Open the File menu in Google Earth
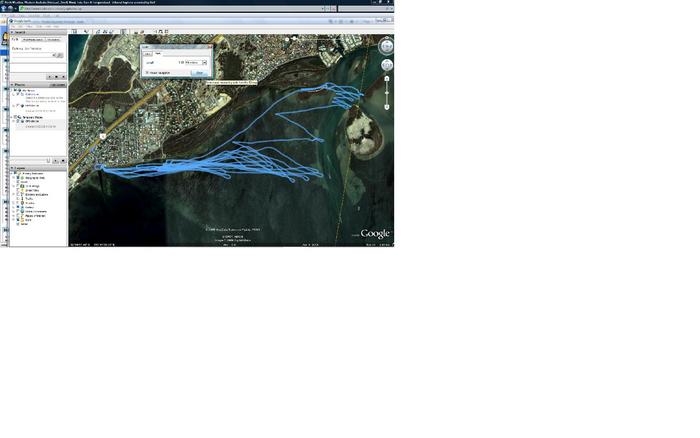Screen dimensions: 700x438 click(x=13, y=26)
